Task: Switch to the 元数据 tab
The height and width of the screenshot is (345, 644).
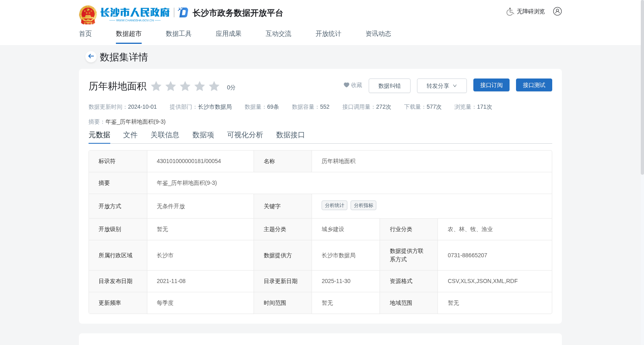Action: (99, 135)
